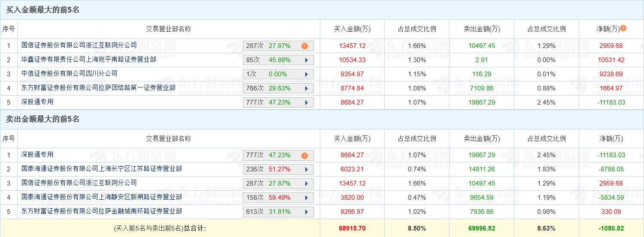Click the 8266.97 buy amount cell
Image resolution: width=644 pixels, height=237 pixels.
point(352,212)
